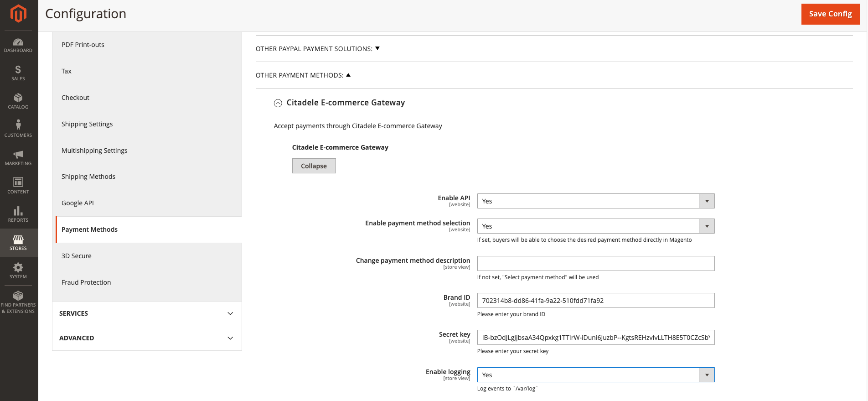Image resolution: width=868 pixels, height=401 pixels.
Task: Click the Citadele E-commerce Gateway heading
Action: point(346,103)
